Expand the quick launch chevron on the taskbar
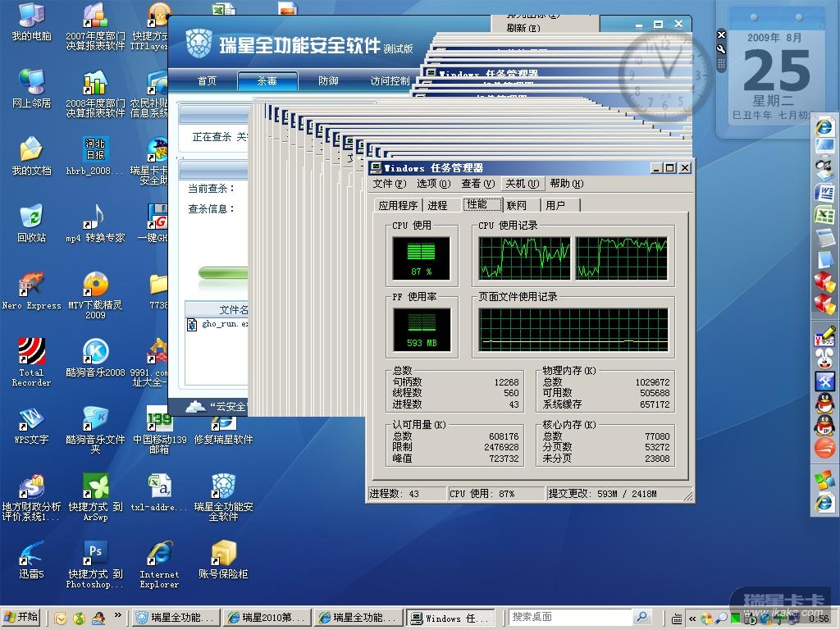 [117, 615]
